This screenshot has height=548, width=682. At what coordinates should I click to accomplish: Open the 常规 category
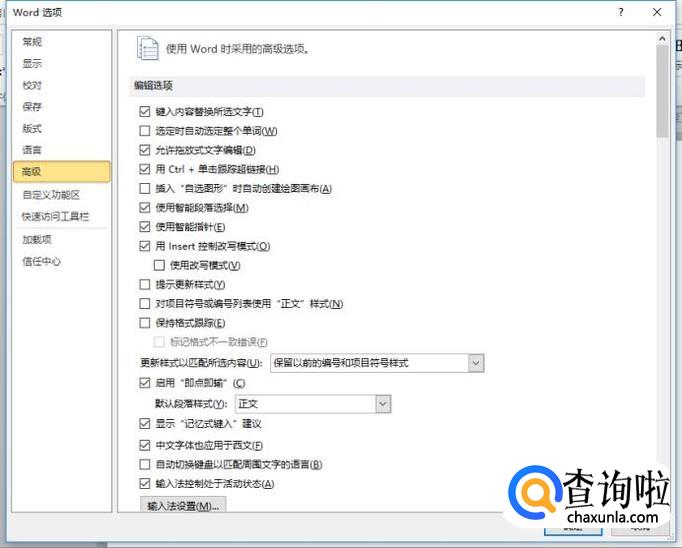click(x=32, y=42)
